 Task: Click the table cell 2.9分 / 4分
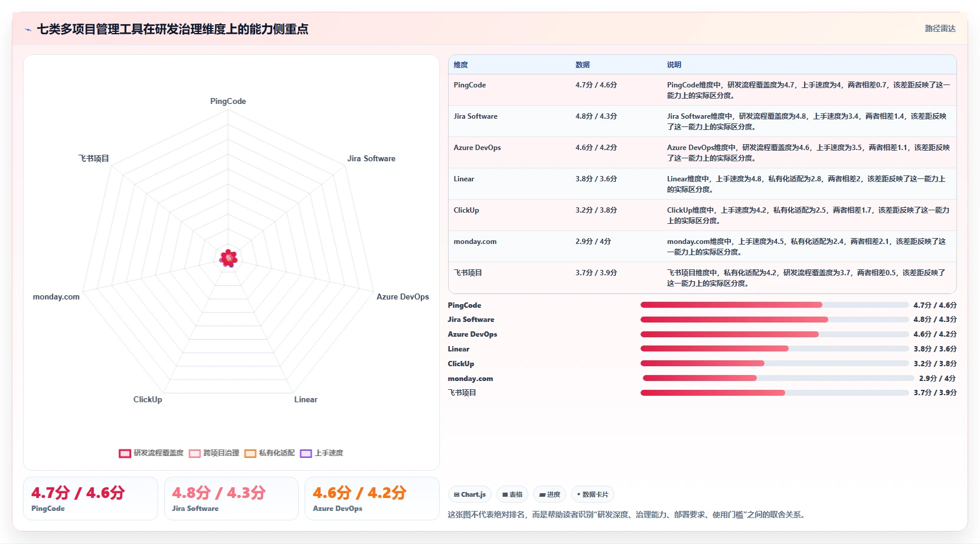click(x=593, y=242)
